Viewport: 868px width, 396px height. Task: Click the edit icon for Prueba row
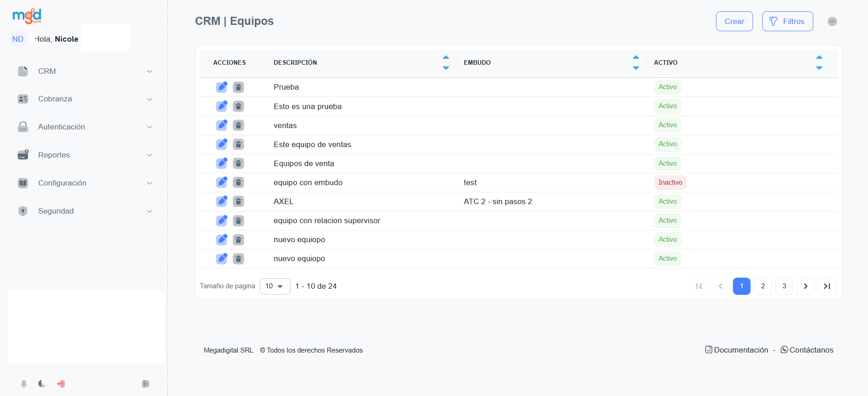point(221,87)
